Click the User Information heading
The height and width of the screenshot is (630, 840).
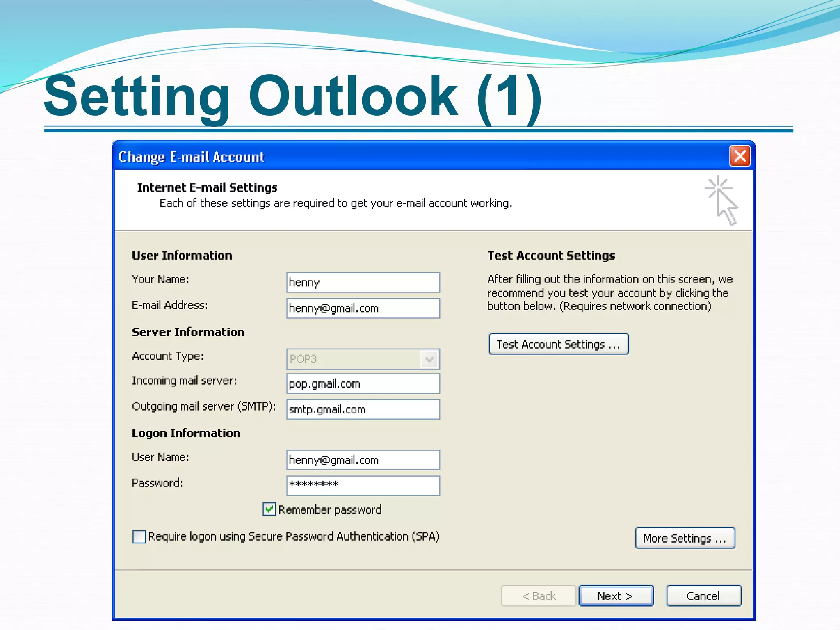tap(182, 256)
